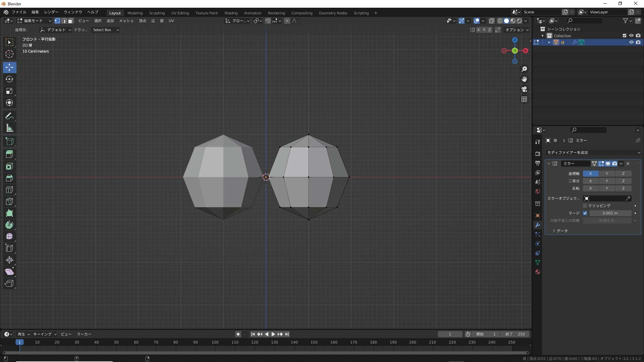Hide the 球 object with the eye icon
644x362 pixels.
tap(632, 42)
